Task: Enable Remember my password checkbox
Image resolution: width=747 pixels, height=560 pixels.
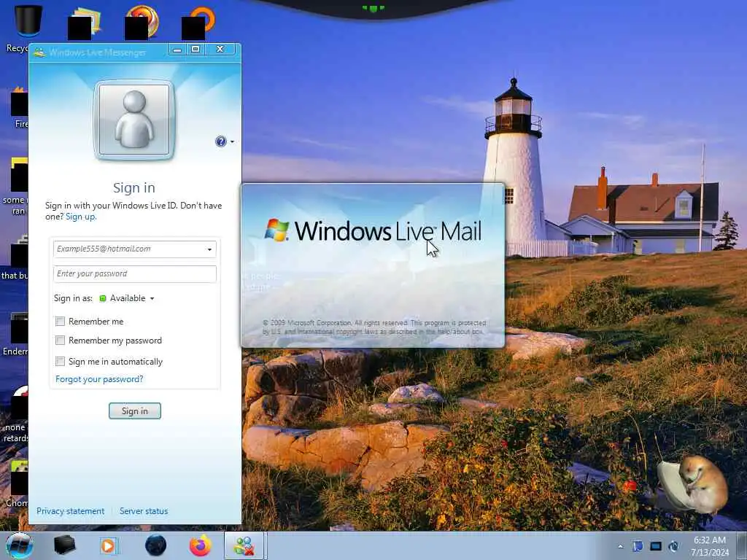Action: (x=60, y=341)
